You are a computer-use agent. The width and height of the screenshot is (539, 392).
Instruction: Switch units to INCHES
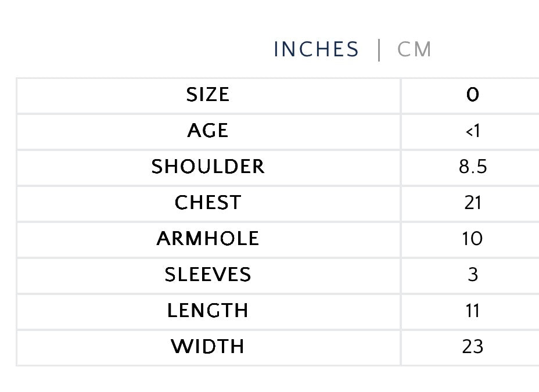click(x=316, y=50)
